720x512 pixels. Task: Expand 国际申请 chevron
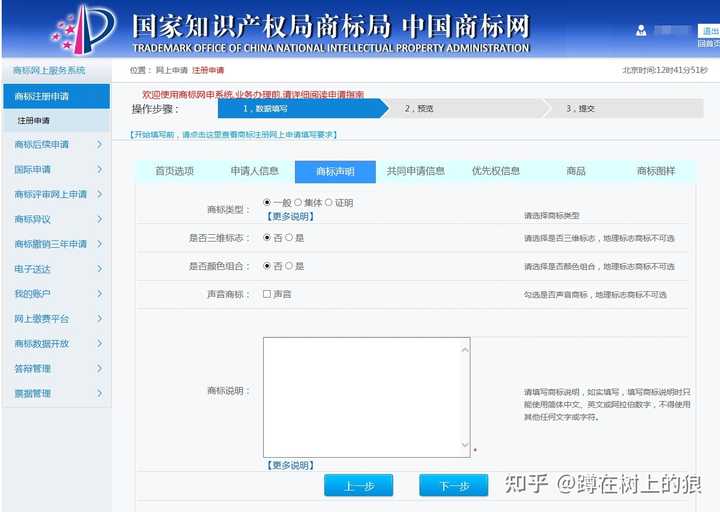tap(100, 169)
